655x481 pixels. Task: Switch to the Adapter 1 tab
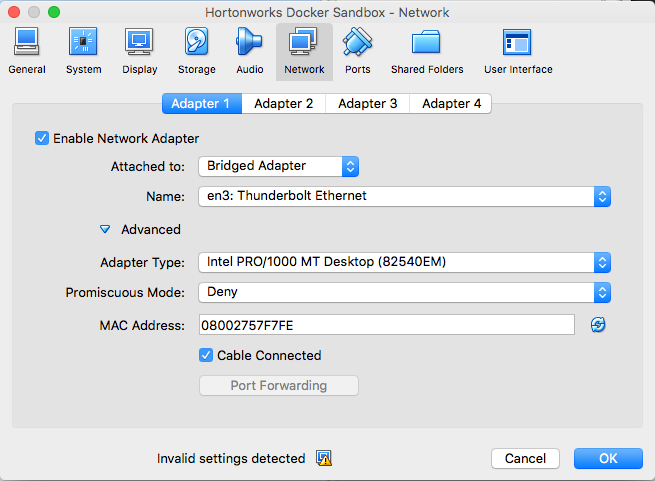pos(202,103)
